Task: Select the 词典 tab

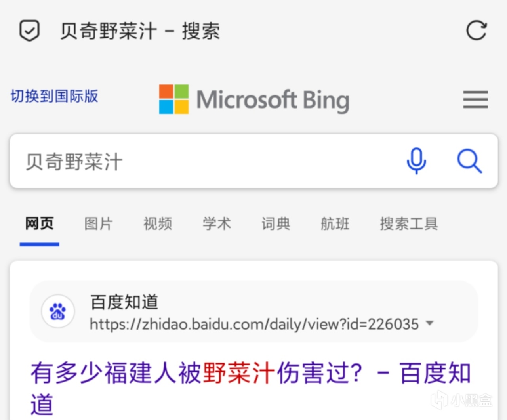Action: point(276,224)
